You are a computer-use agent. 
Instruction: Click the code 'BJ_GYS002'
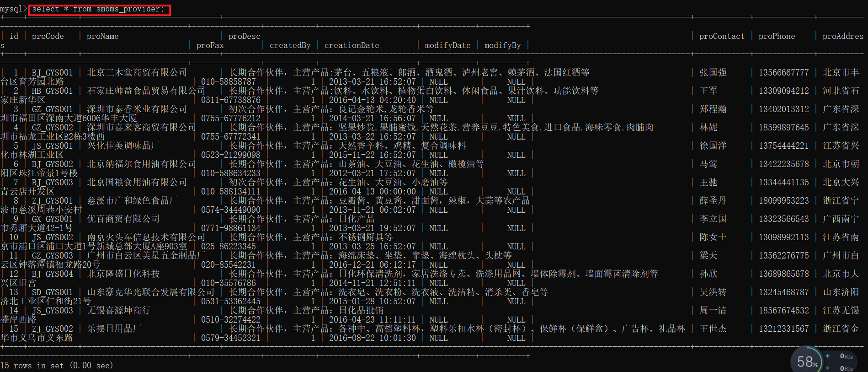pos(52,164)
